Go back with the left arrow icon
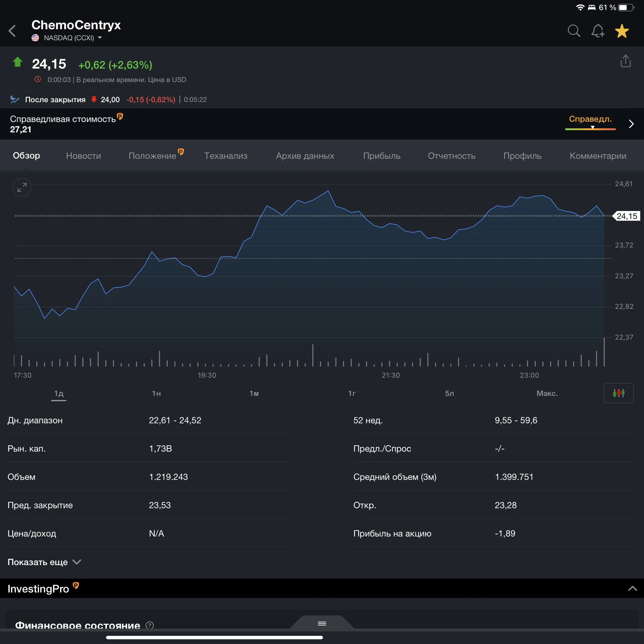This screenshot has width=644, height=644. (x=12, y=31)
